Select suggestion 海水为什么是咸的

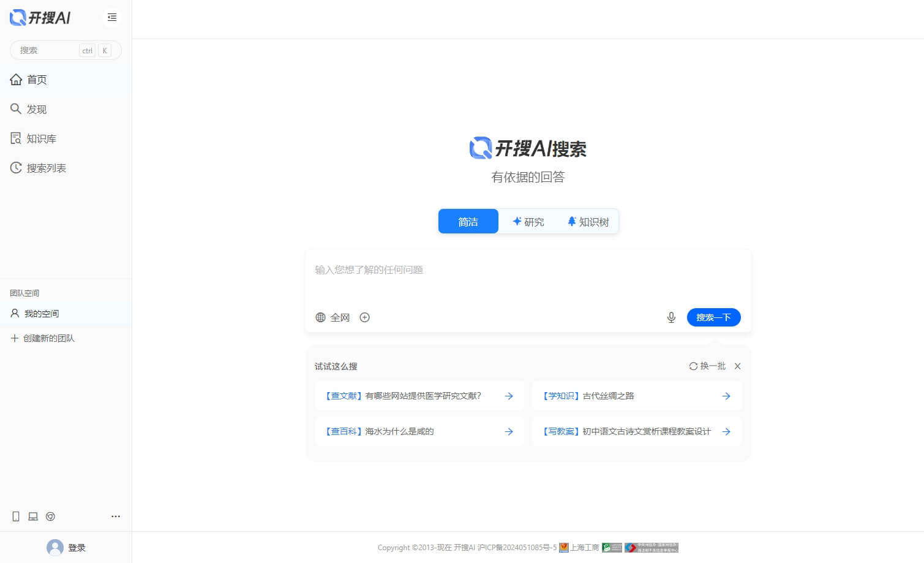point(419,431)
